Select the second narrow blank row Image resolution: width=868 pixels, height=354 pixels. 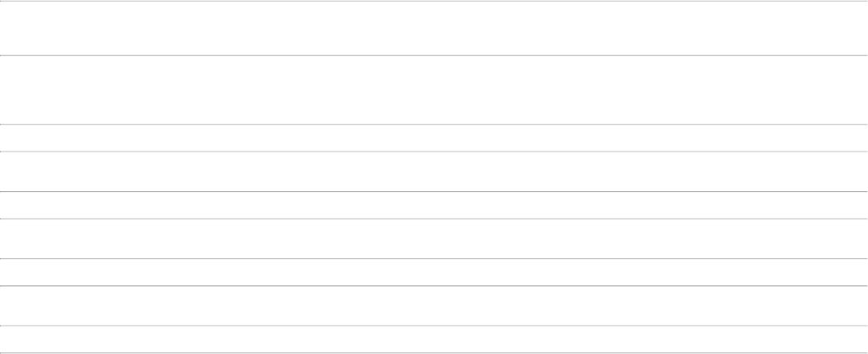click(434, 205)
